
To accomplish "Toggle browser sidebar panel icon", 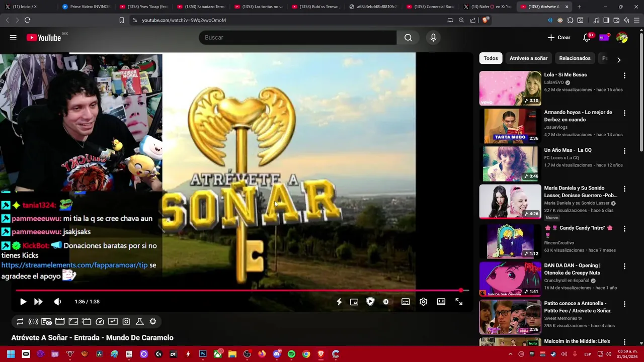I will (606, 20).
